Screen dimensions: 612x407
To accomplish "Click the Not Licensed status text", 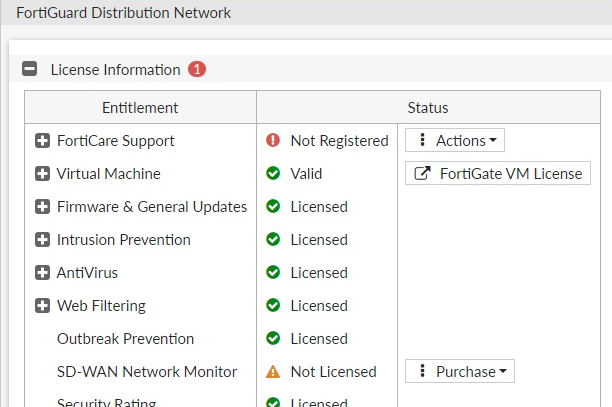I will 334,372.
